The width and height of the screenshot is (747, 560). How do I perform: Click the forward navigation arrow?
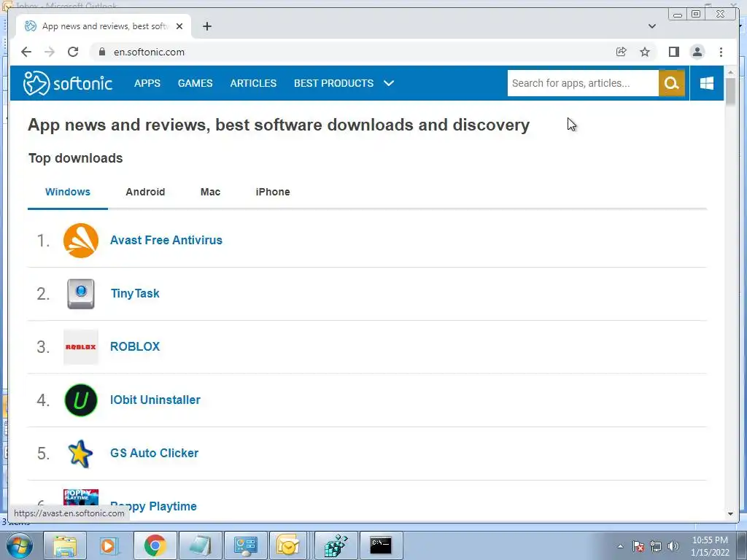point(50,52)
